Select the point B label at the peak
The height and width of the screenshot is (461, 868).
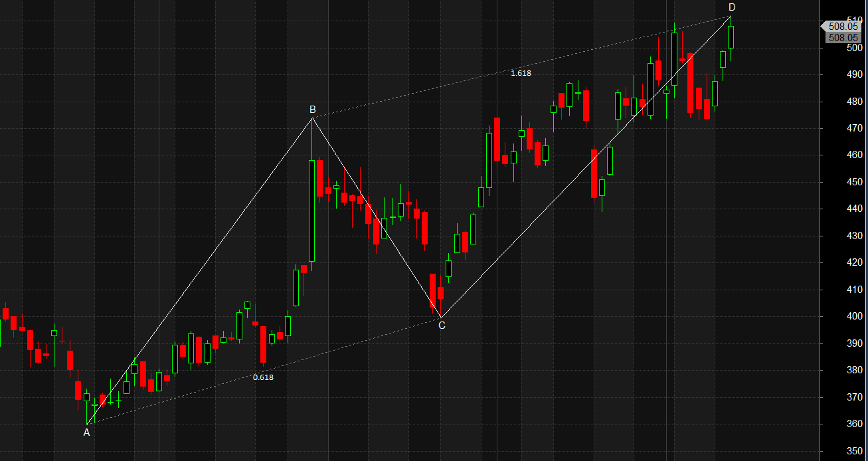(x=312, y=109)
